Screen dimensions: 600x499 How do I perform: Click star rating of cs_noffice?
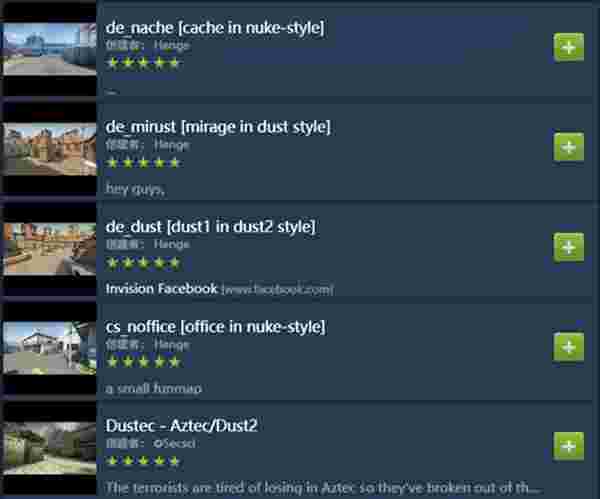click(x=143, y=362)
